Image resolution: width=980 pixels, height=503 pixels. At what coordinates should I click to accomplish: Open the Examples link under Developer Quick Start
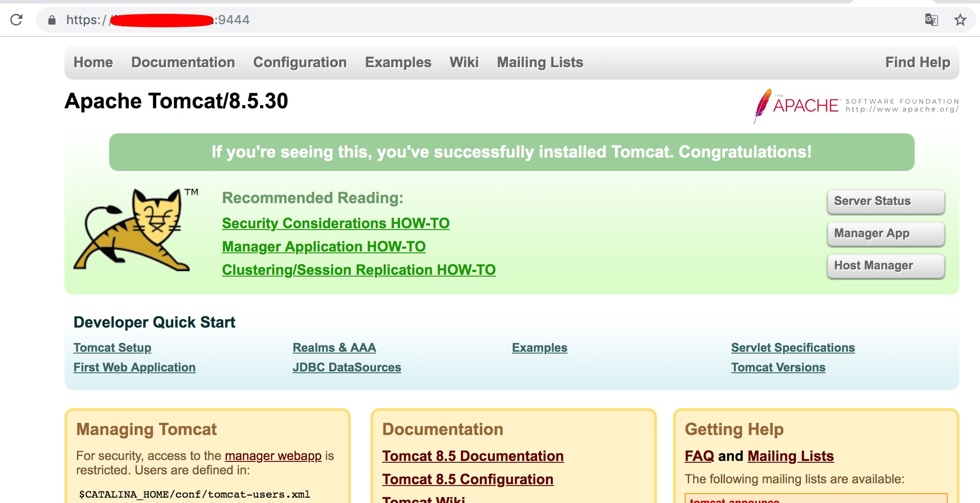click(x=540, y=348)
